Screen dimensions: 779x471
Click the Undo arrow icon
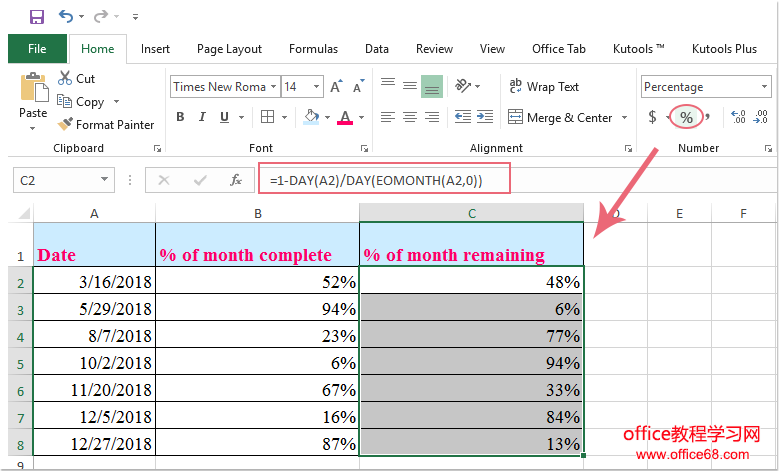[x=66, y=16]
